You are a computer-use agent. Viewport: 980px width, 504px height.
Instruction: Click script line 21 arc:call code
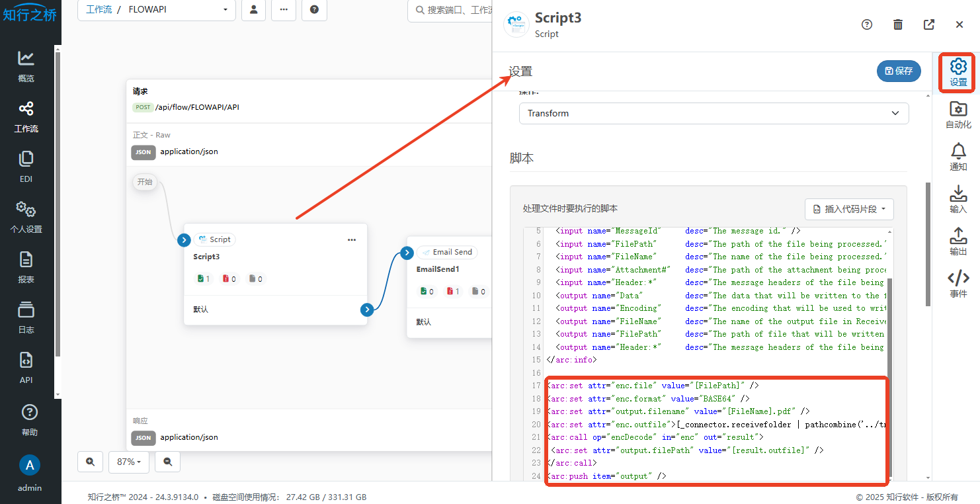655,437
